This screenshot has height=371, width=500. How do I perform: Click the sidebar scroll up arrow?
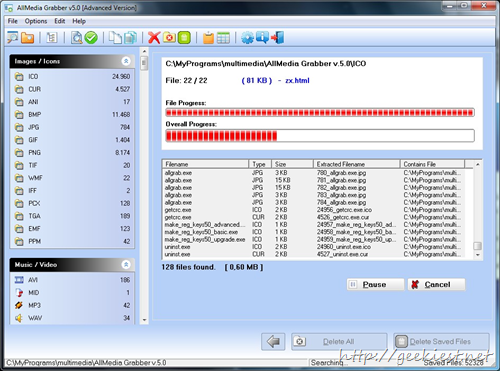[x=144, y=51]
